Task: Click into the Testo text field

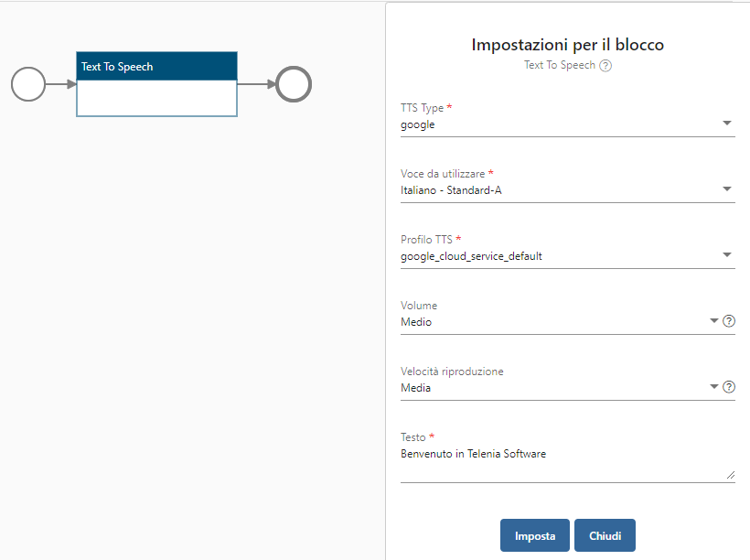Action: click(568, 463)
